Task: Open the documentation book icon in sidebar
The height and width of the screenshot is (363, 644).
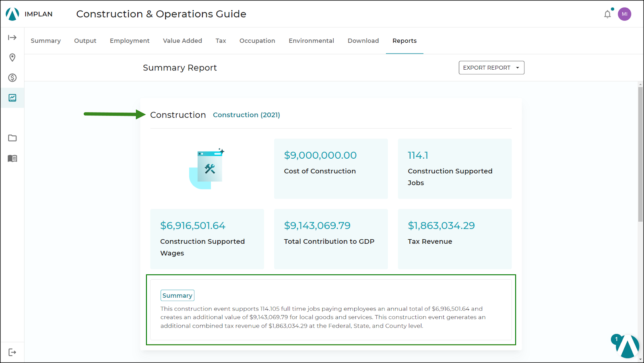Action: [12, 158]
